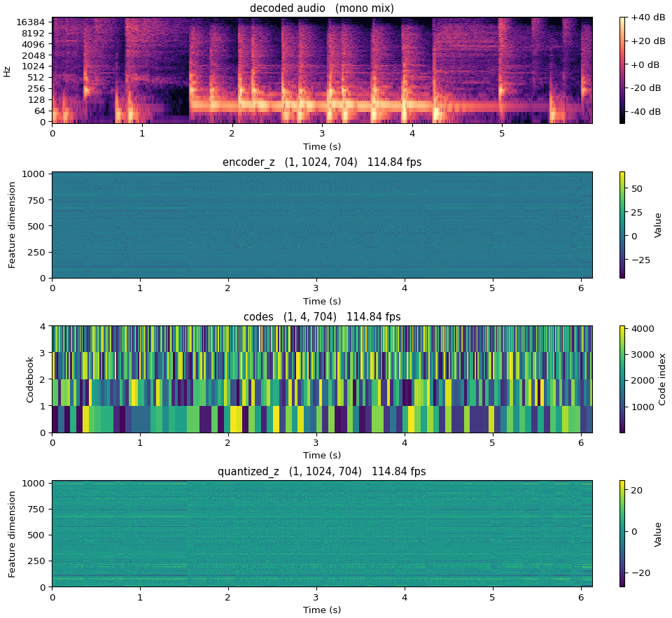The width and height of the screenshot is (672, 618).
Task: Click the Code index colorbar
Action: coord(622,379)
